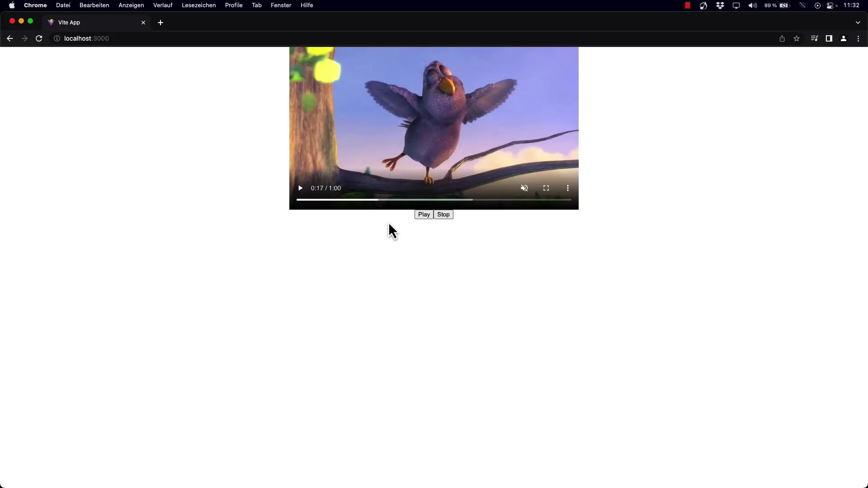Click the Stop button below video

coord(443,215)
